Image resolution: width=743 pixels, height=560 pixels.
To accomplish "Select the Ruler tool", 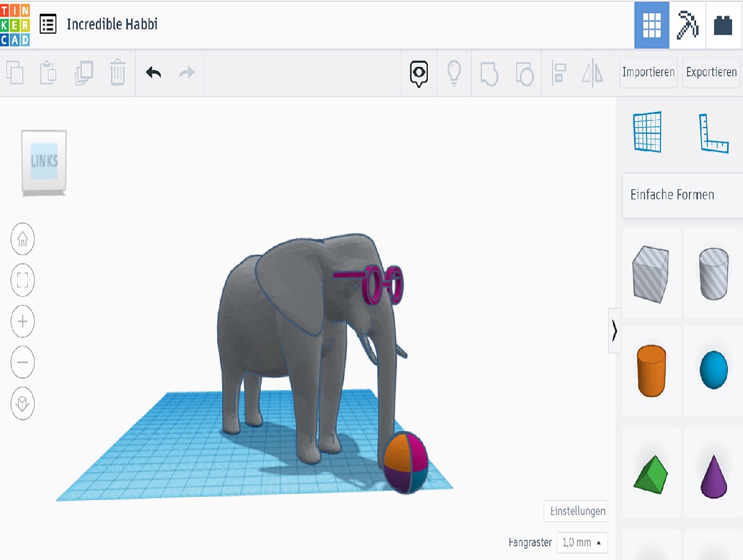I will (x=713, y=132).
